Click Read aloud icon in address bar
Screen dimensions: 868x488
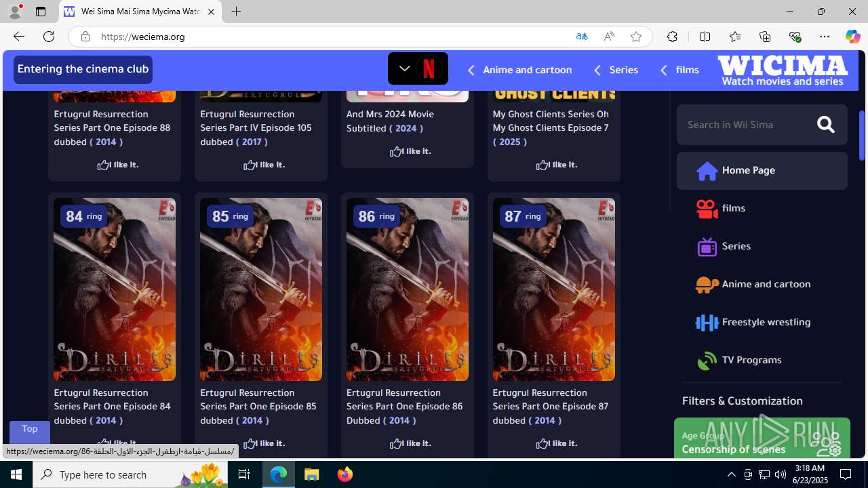click(x=608, y=37)
